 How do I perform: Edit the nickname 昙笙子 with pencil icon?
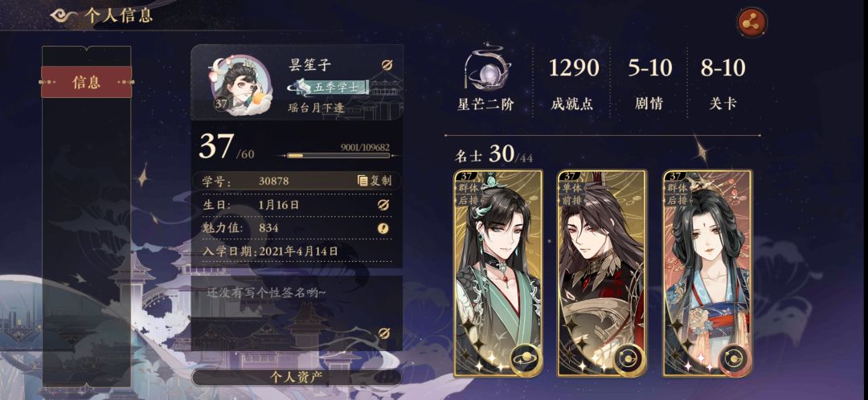[387, 65]
